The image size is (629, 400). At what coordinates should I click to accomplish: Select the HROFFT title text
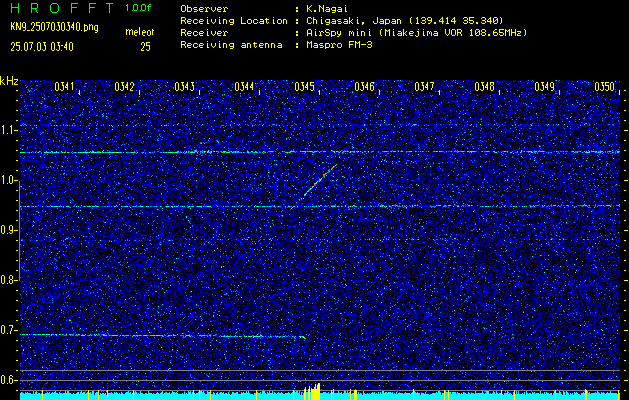coord(62,8)
